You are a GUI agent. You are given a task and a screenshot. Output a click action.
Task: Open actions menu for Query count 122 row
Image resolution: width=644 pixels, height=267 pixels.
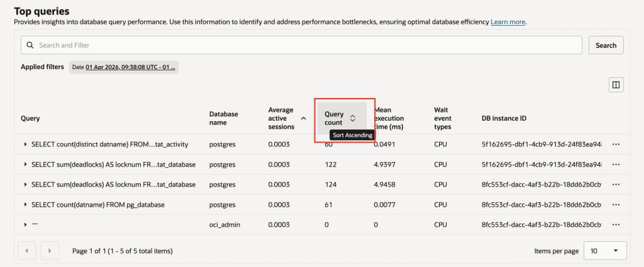(616, 165)
